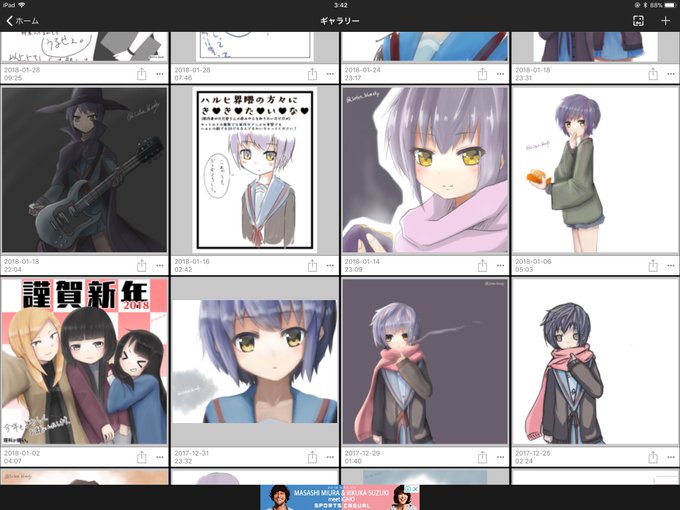Share the 2018-01-02 04:07 artwork

141,457
